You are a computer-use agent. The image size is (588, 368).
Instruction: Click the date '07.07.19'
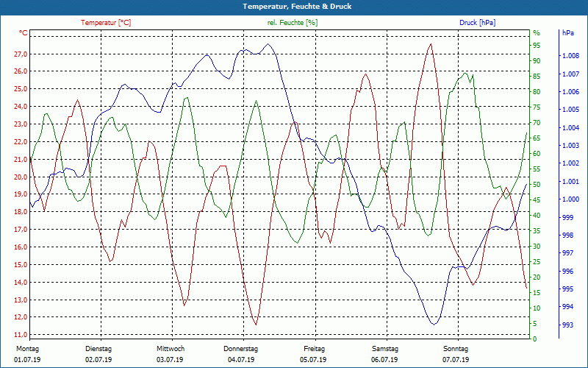tap(456, 360)
